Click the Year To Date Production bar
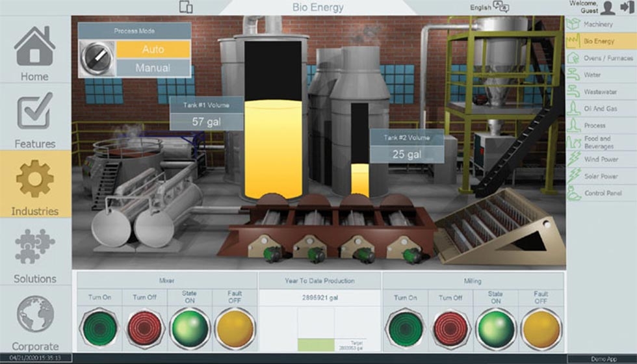Screen dimensions: 637x364 click(316, 344)
